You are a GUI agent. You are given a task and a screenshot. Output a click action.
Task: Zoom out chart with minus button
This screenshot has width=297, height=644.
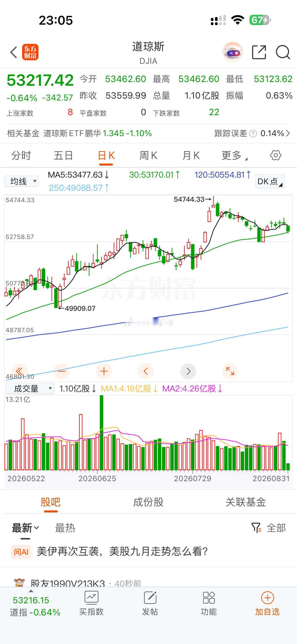[x=61, y=371]
